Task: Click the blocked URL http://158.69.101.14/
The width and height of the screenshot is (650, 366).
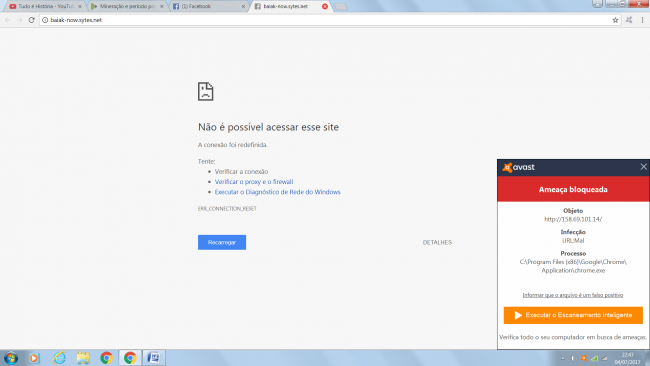Action: (573, 219)
